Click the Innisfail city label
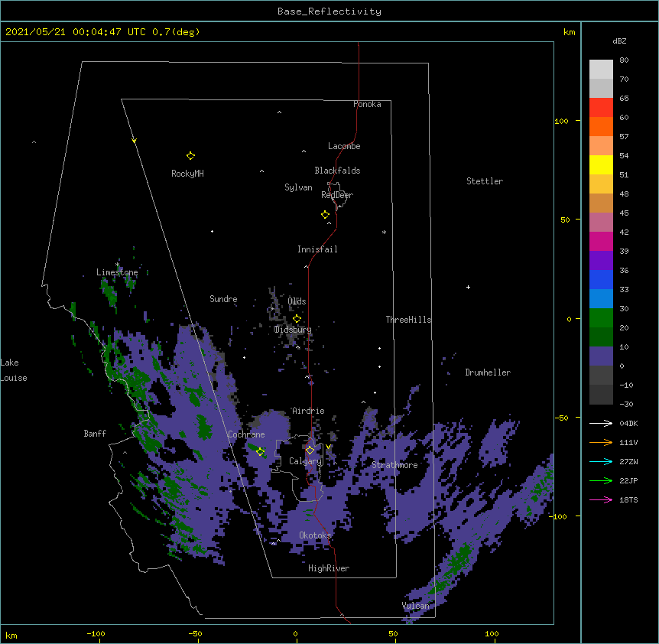 [x=317, y=249]
